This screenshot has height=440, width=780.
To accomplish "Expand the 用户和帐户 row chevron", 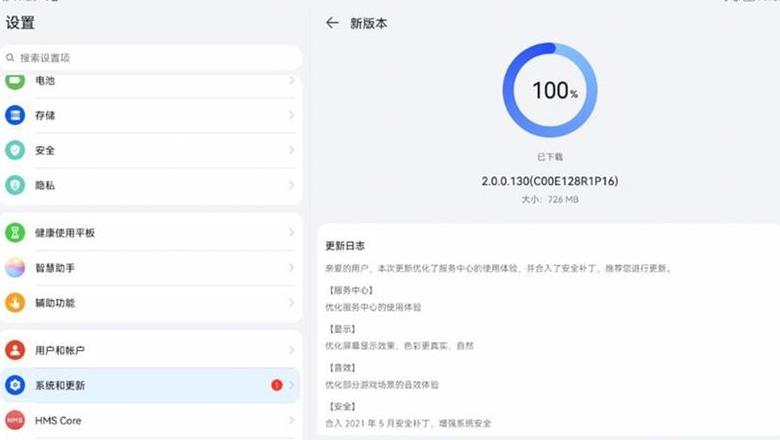I will click(x=292, y=350).
